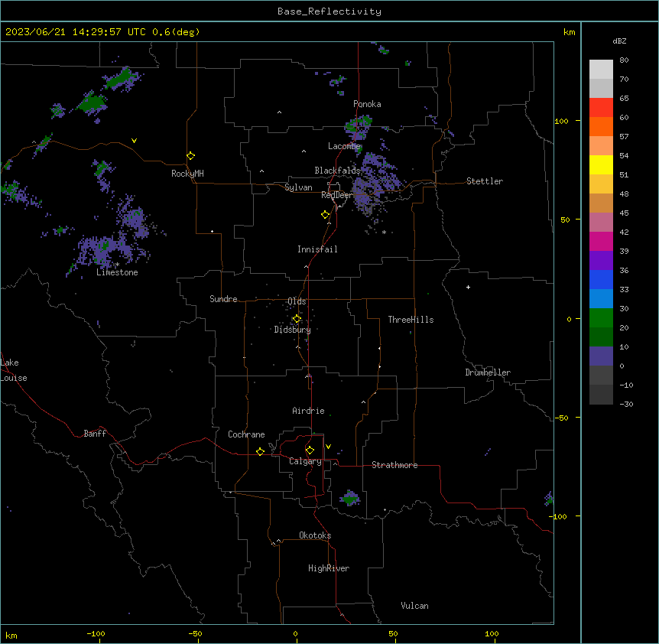Select the Cochrane label
659x644 pixels.
pos(246,434)
